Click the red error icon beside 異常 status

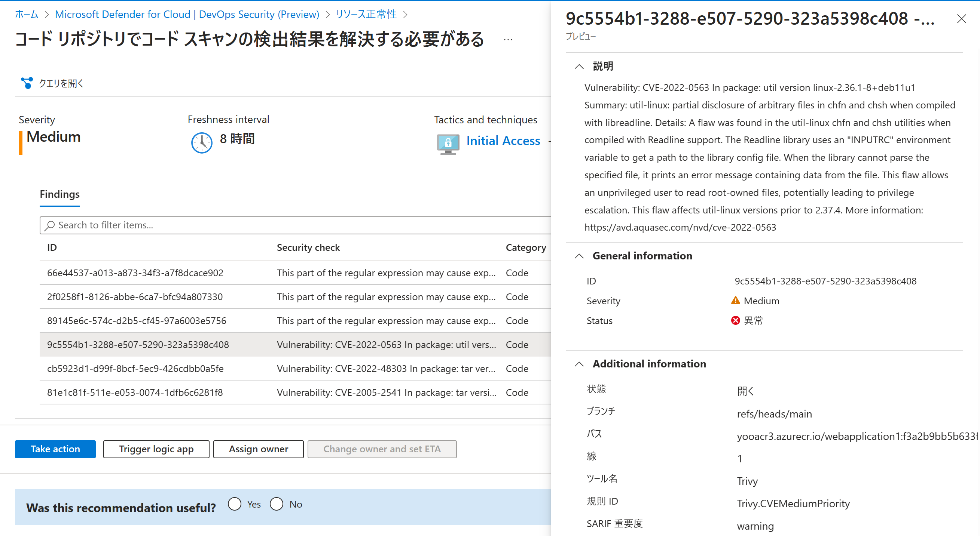pyautogui.click(x=736, y=320)
